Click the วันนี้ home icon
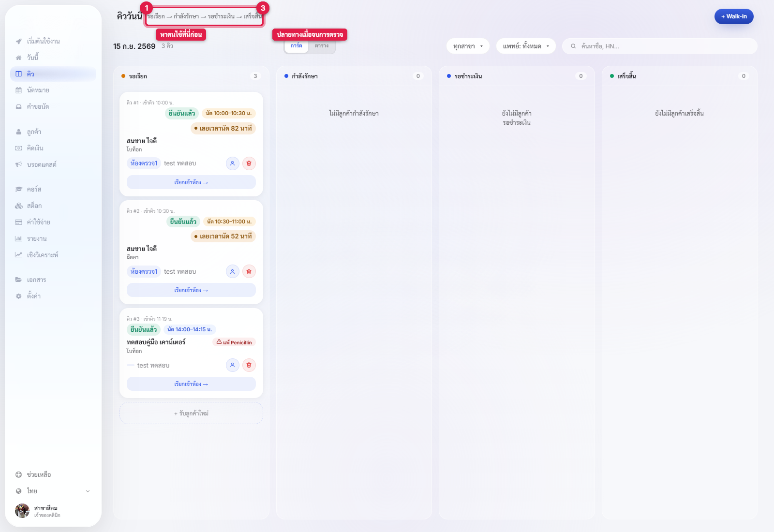 (x=18, y=58)
